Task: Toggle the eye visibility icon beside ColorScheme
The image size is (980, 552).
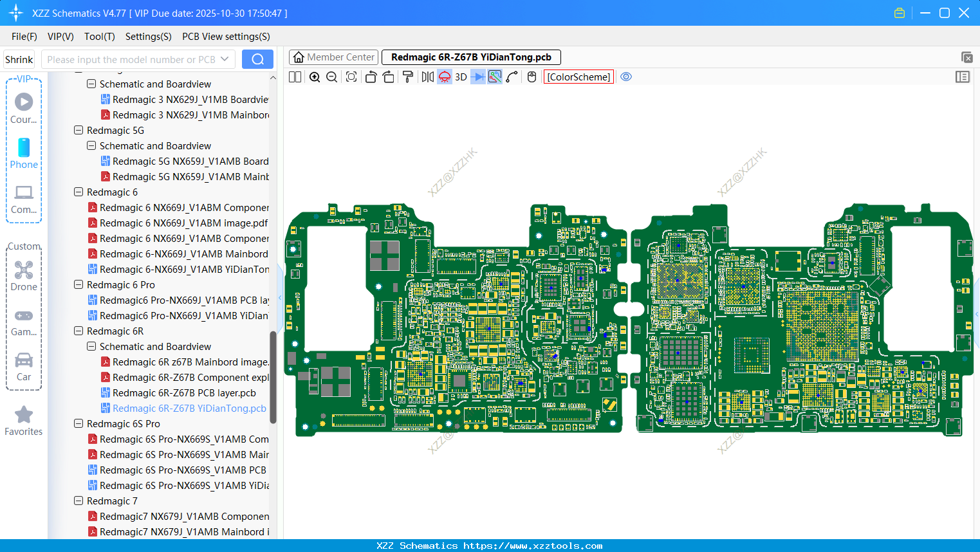Action: pyautogui.click(x=626, y=77)
